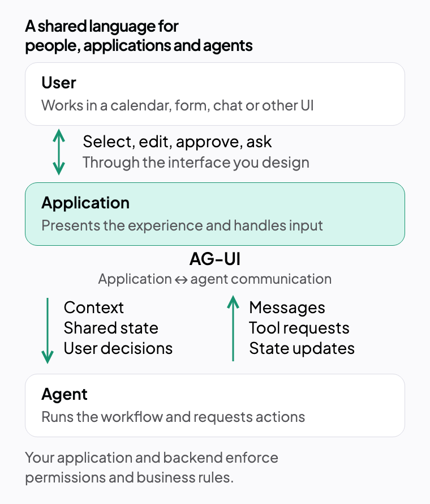430x504 pixels.
Task: Click the green upward arrow beside Messages
Action: click(233, 328)
